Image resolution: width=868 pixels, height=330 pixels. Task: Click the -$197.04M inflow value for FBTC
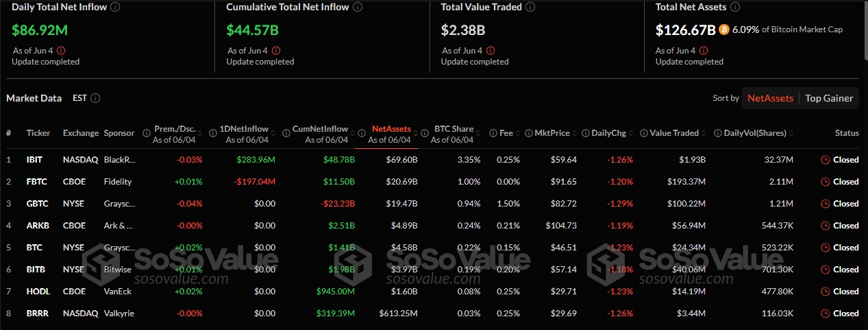click(x=254, y=182)
